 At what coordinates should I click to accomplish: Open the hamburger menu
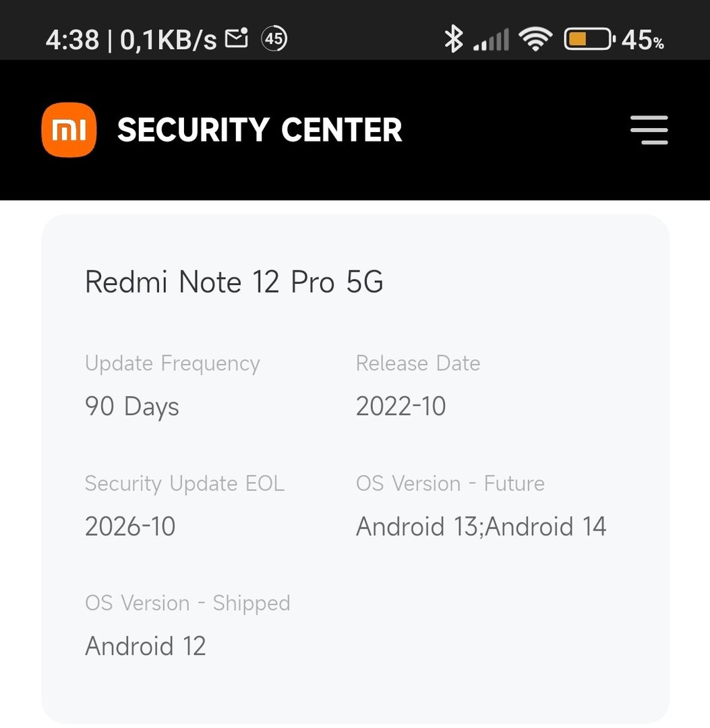pyautogui.click(x=649, y=130)
